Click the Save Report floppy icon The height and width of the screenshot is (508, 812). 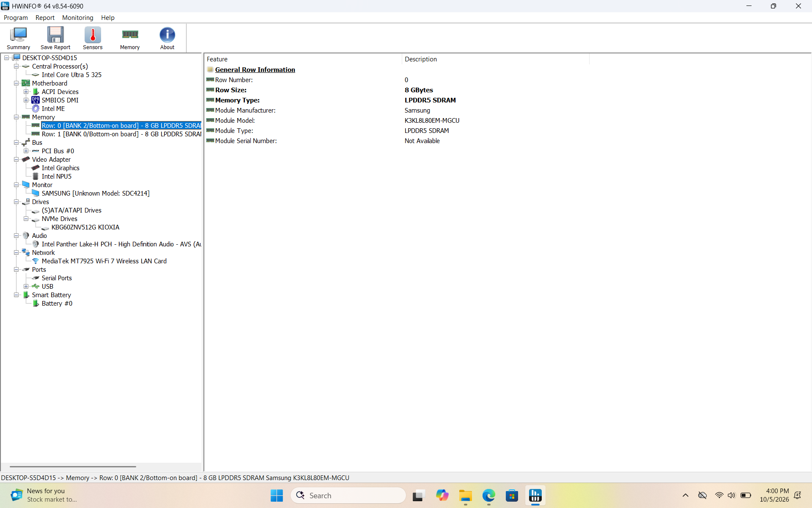[x=55, y=39]
